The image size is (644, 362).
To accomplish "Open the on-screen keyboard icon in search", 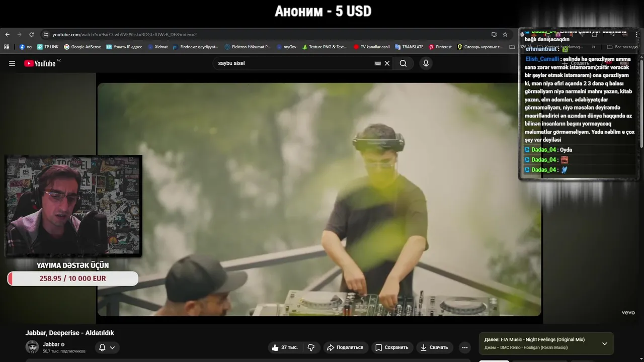I will (378, 63).
